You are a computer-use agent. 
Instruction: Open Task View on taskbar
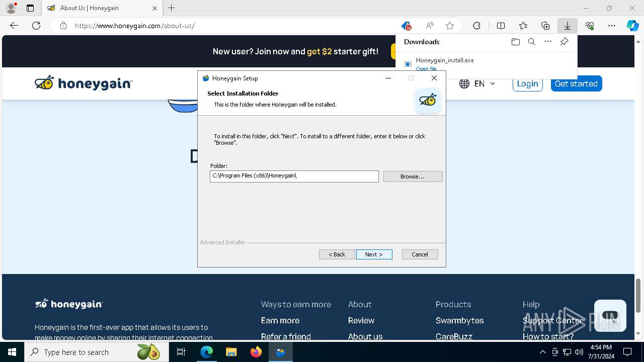point(181,352)
